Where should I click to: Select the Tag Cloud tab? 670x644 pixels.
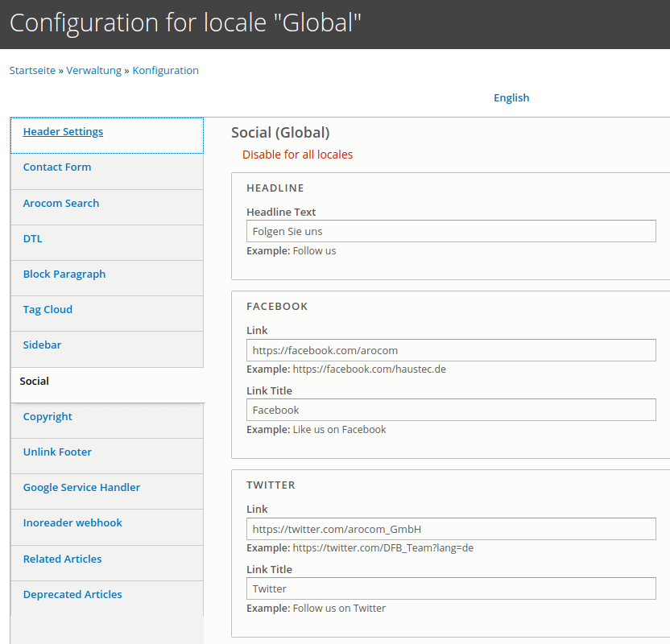pyautogui.click(x=48, y=310)
